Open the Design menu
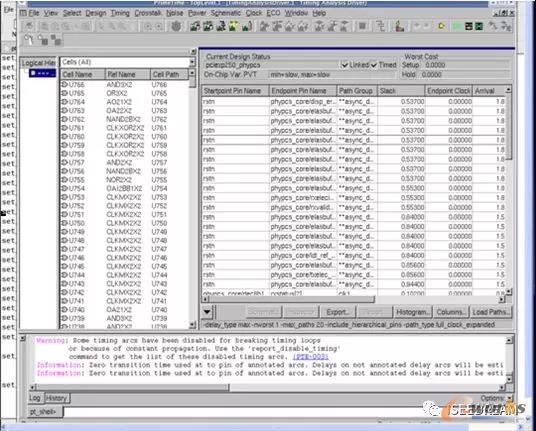 click(96, 13)
